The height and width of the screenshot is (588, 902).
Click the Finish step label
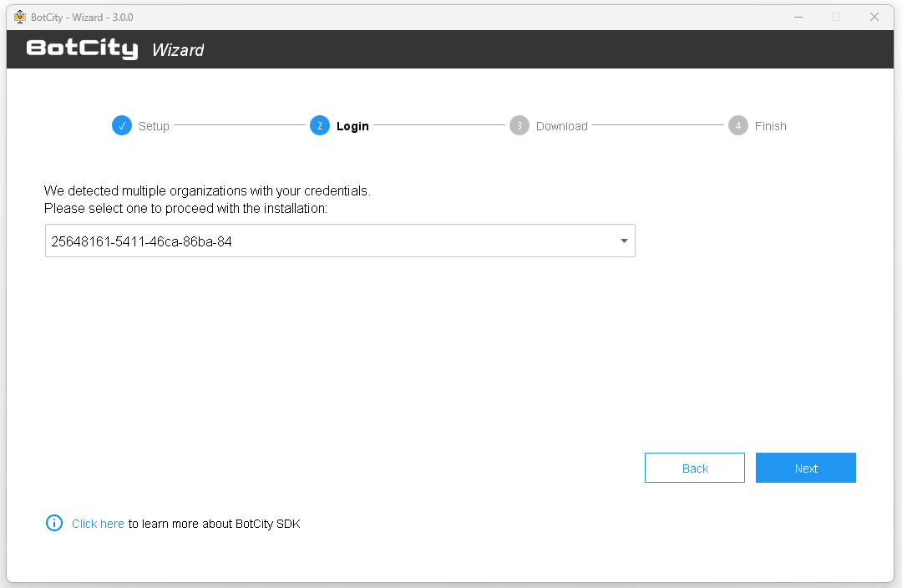[x=770, y=125]
